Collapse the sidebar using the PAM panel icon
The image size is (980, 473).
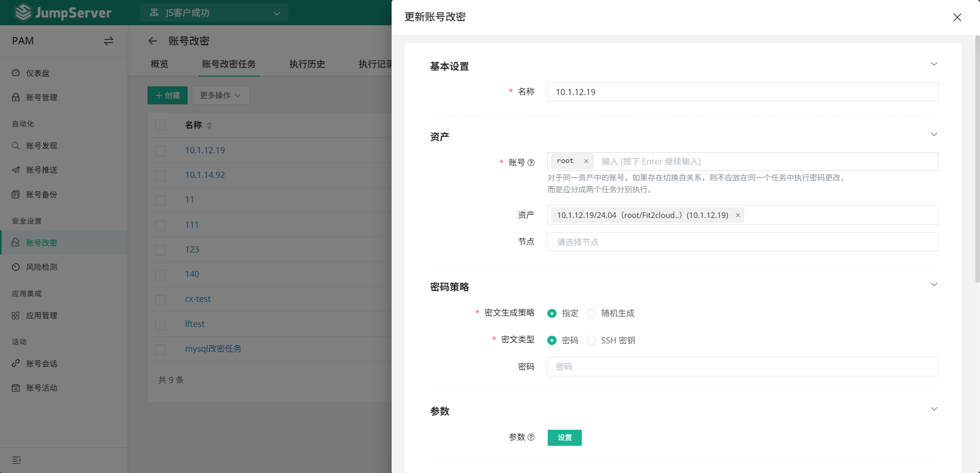[x=108, y=41]
